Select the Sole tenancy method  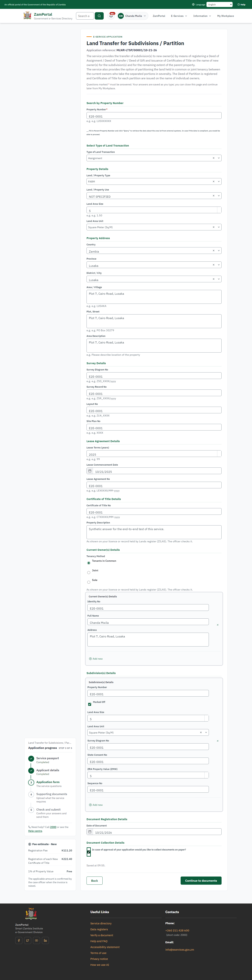point(89,582)
